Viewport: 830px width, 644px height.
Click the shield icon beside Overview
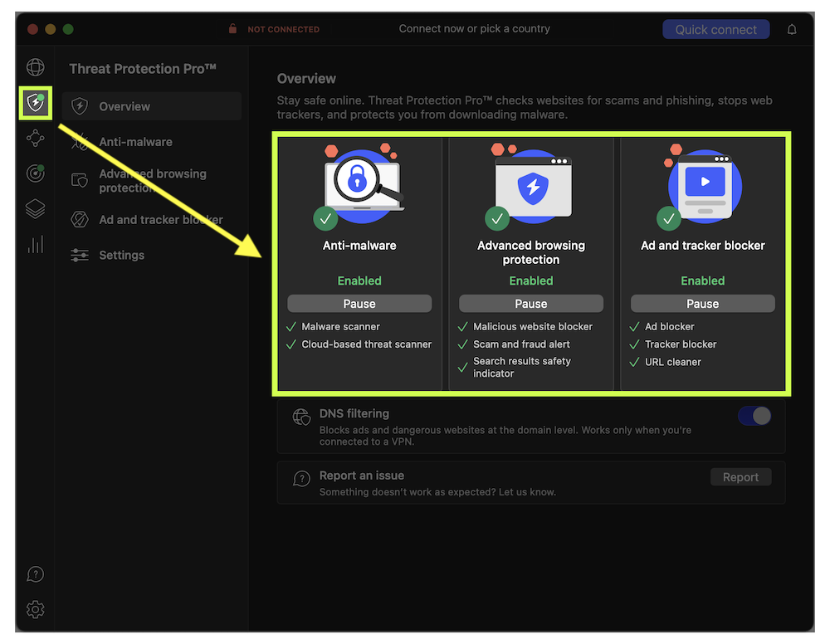pos(80,106)
